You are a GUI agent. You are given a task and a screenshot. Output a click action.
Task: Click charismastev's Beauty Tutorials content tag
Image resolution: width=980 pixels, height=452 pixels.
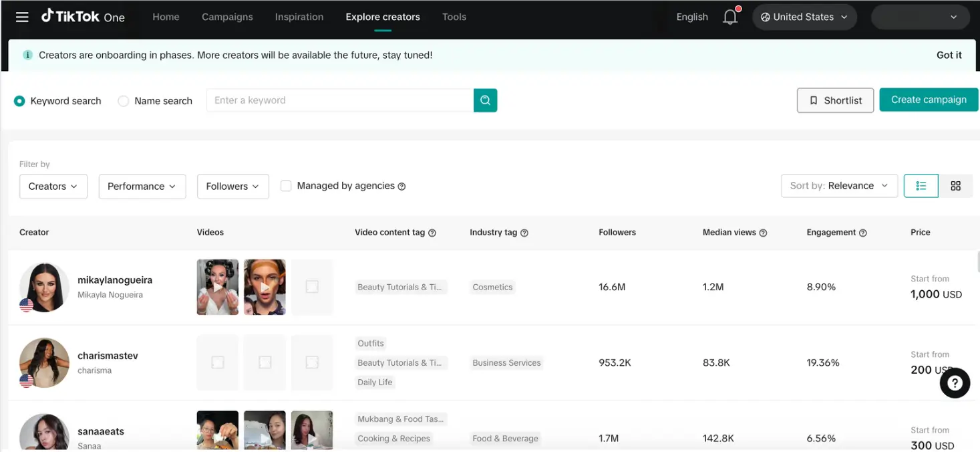401,363
